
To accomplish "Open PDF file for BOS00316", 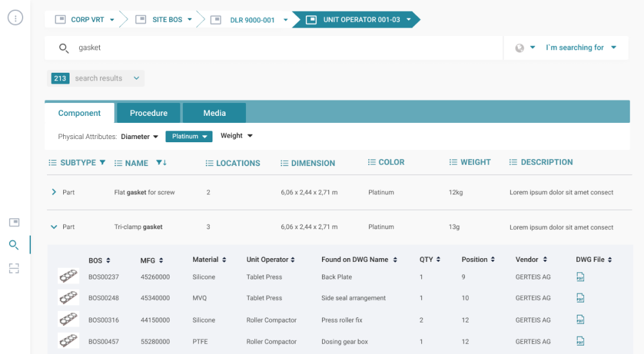I will click(580, 319).
